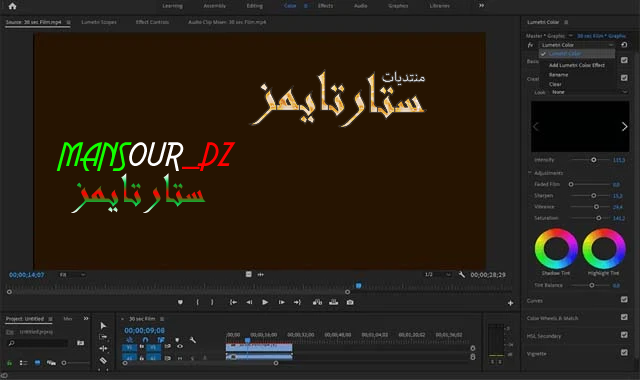Add a marker in the Source monitor
Screen dimensions: 640x380
click(x=180, y=302)
